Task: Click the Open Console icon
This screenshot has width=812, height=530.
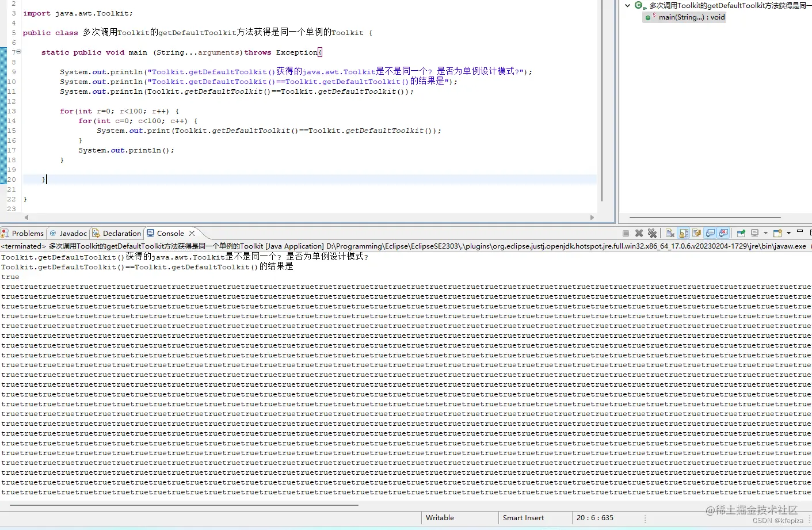Action: pos(777,233)
